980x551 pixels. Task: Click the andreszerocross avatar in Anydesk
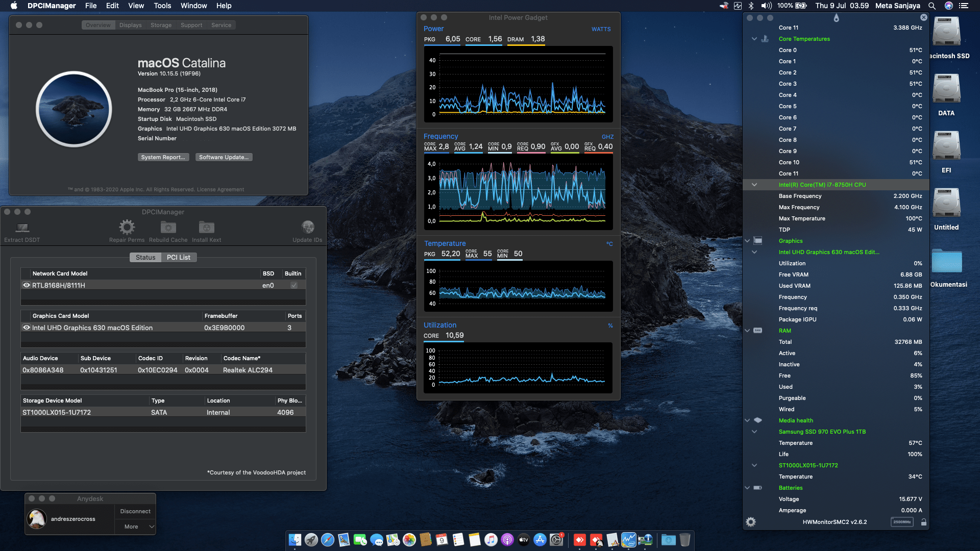click(37, 519)
